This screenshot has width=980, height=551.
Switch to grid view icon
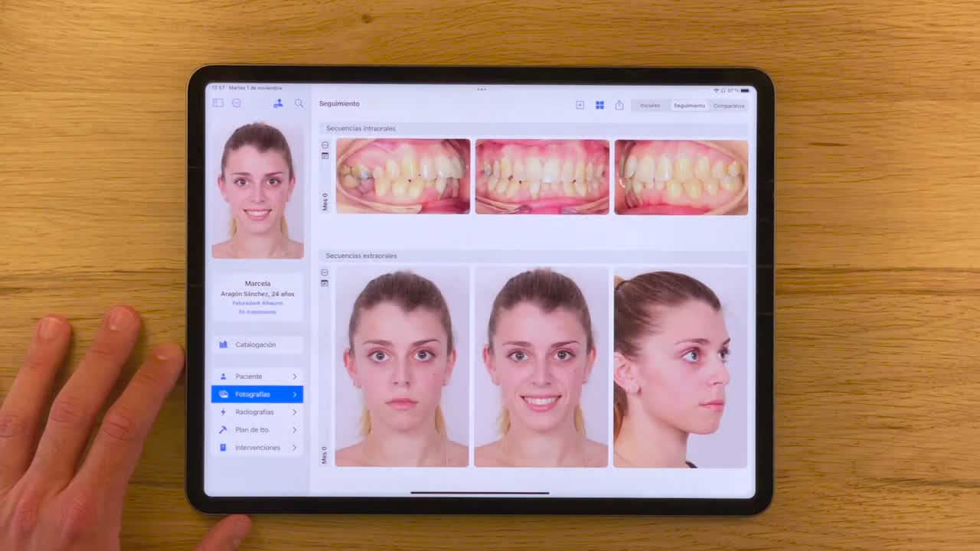(x=600, y=105)
